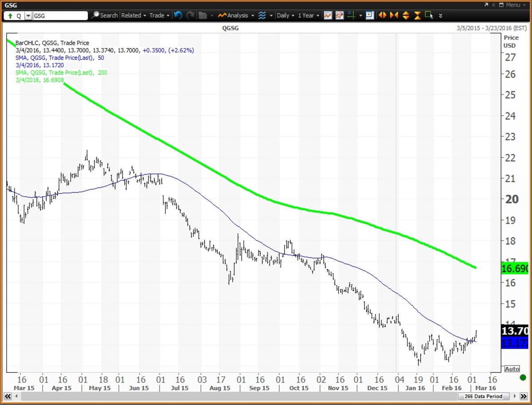Click the GSG symbol input field
Screen dimensions: 532x405
[60, 16]
